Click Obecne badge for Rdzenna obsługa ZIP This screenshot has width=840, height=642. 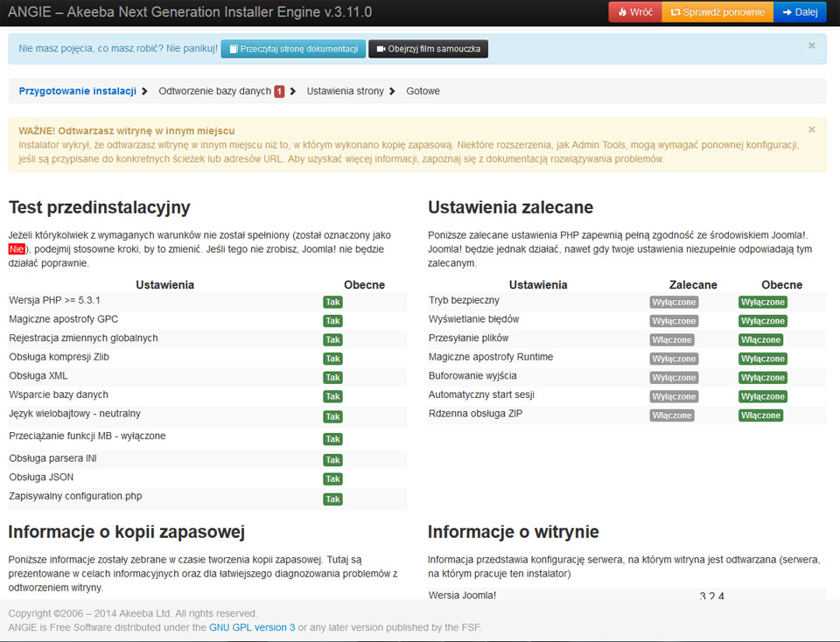point(760,415)
